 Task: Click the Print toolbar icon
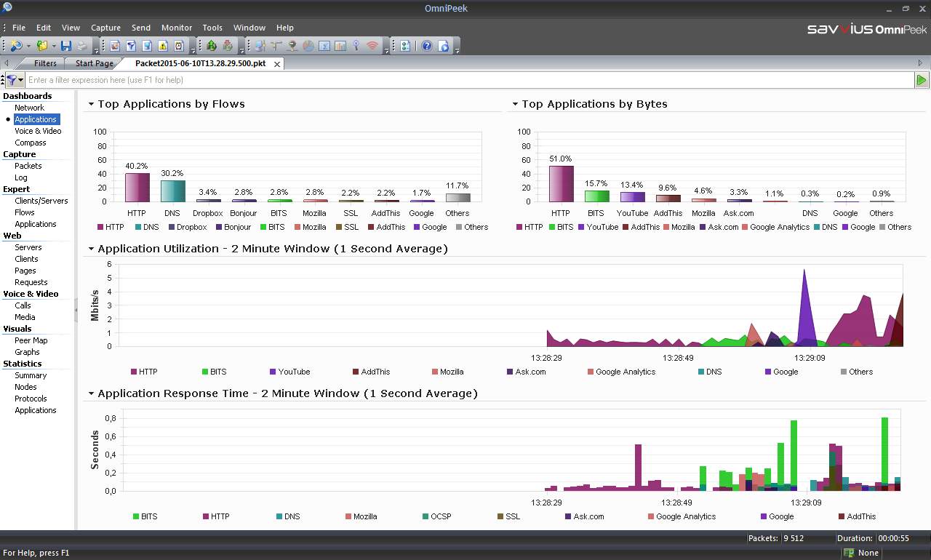coord(83,46)
